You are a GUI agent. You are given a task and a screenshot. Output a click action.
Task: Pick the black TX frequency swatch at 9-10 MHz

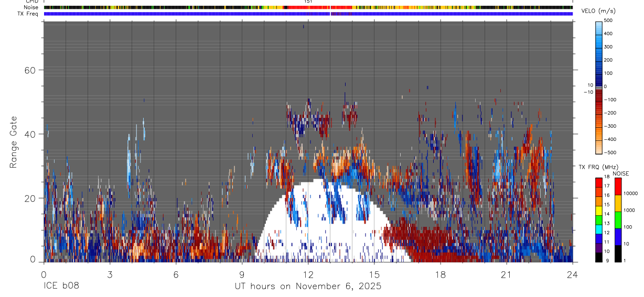click(x=599, y=257)
